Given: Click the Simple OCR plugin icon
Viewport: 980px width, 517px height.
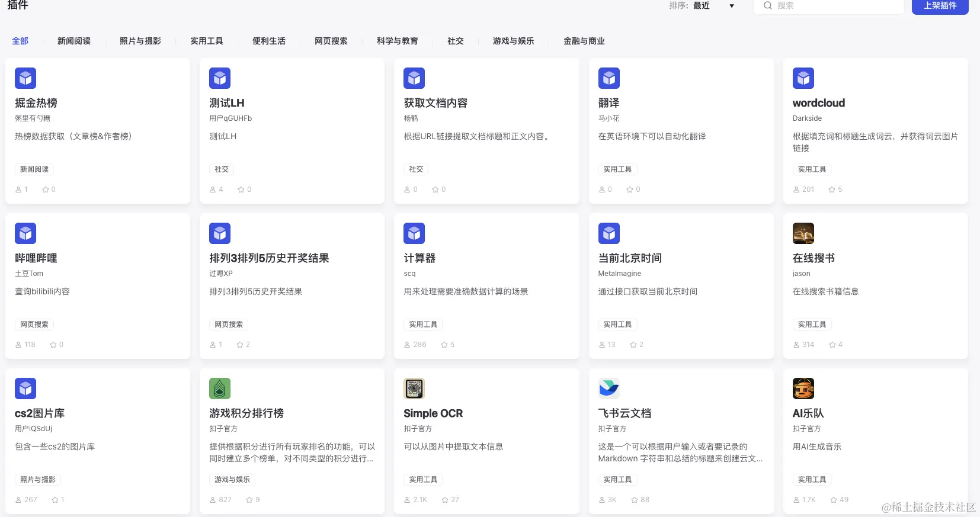Looking at the screenshot, I should [414, 388].
